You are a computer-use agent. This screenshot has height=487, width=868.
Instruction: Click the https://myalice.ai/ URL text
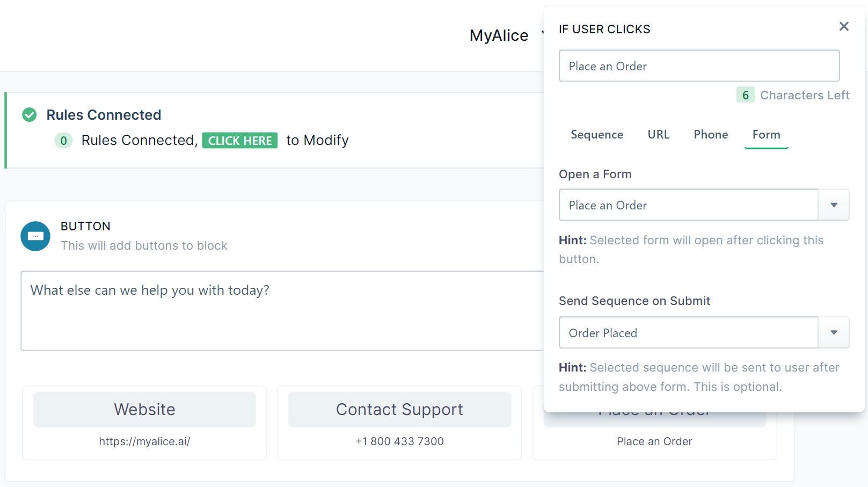144,441
